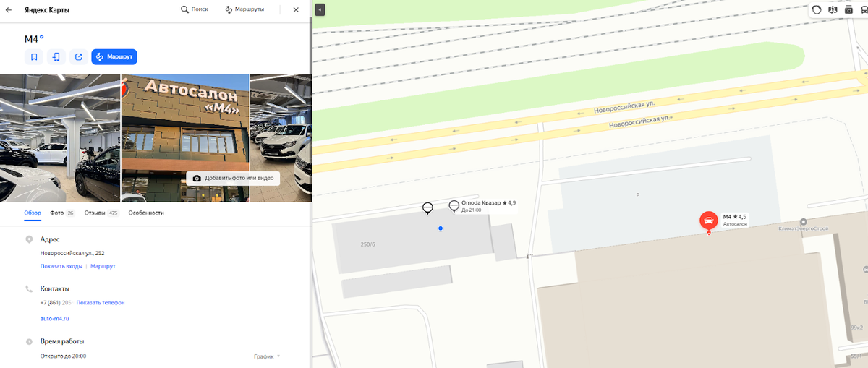The image size is (868, 368).
Task: Click the circular Alice assistant icon
Action: [817, 9]
